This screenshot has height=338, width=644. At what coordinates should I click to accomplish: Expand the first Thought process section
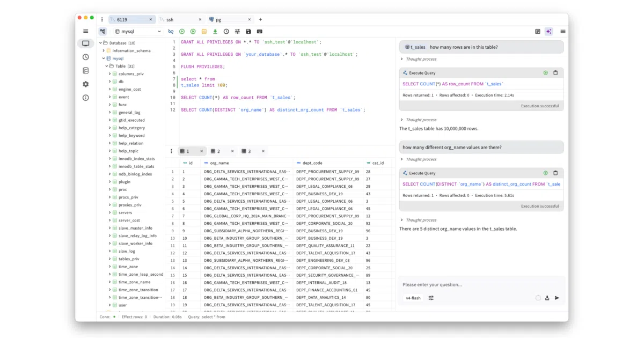tap(419, 59)
